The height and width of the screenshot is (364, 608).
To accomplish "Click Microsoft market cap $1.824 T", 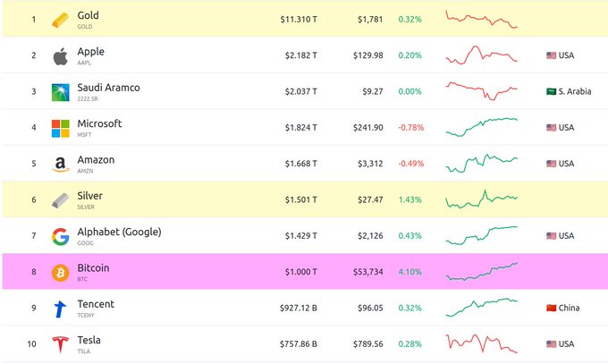I will (301, 128).
